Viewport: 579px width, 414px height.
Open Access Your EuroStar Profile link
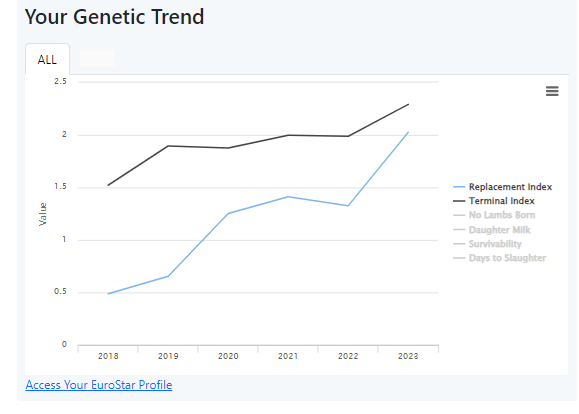pos(99,385)
